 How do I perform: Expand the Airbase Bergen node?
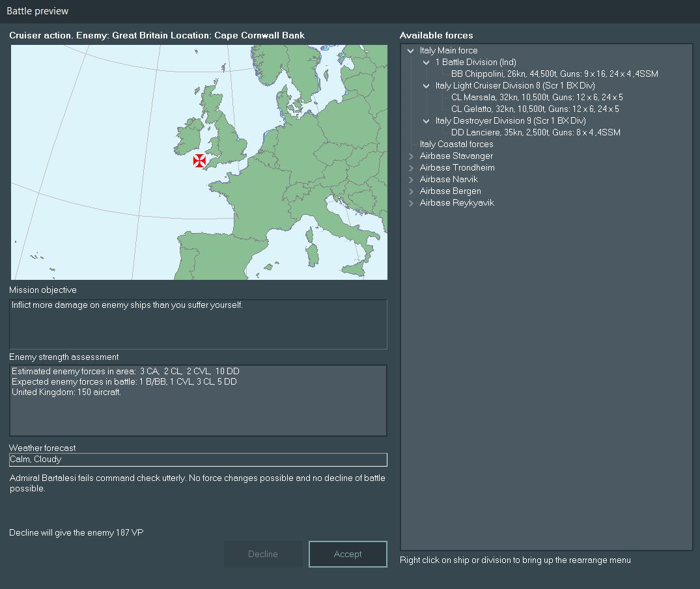(411, 191)
